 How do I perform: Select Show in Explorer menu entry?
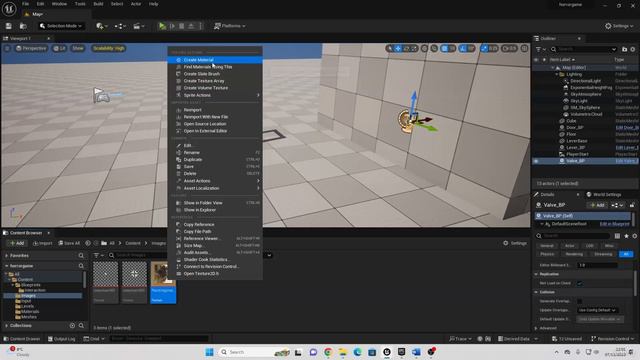pos(215,210)
